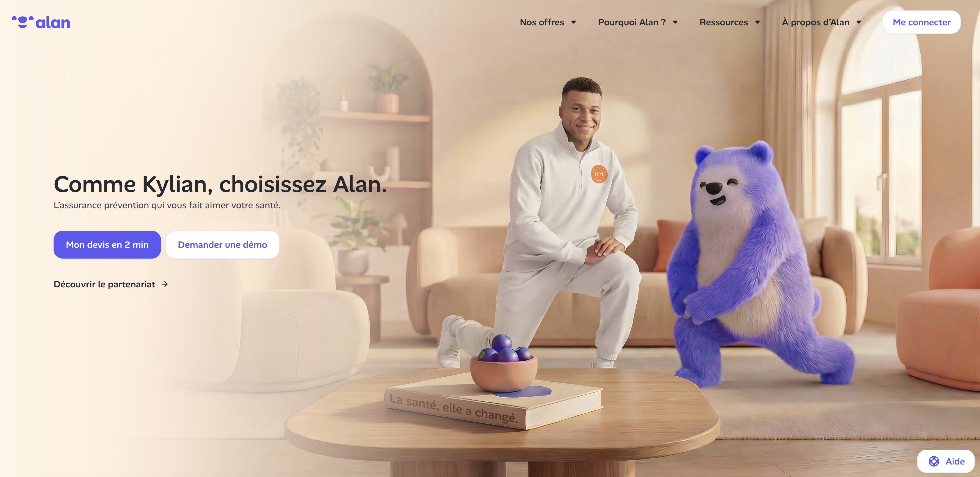Image resolution: width=980 pixels, height=477 pixels.
Task: Click the Alan smiley face logo icon
Action: point(22,22)
